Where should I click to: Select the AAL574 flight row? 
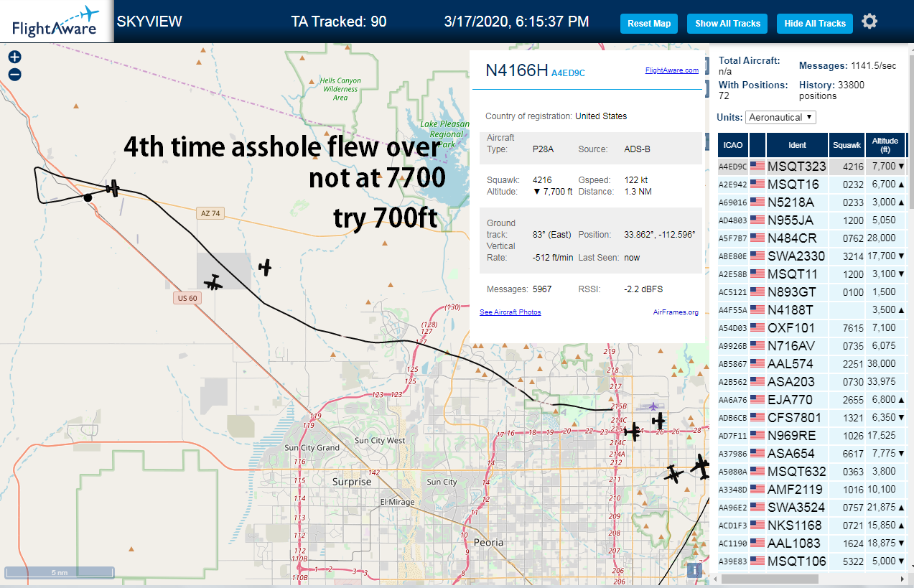tap(811, 363)
